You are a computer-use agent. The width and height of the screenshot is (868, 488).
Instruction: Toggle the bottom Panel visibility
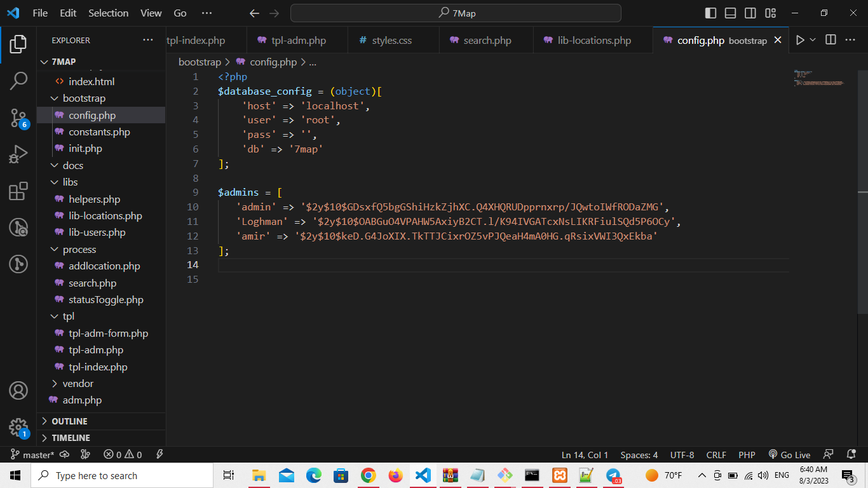[x=731, y=13]
